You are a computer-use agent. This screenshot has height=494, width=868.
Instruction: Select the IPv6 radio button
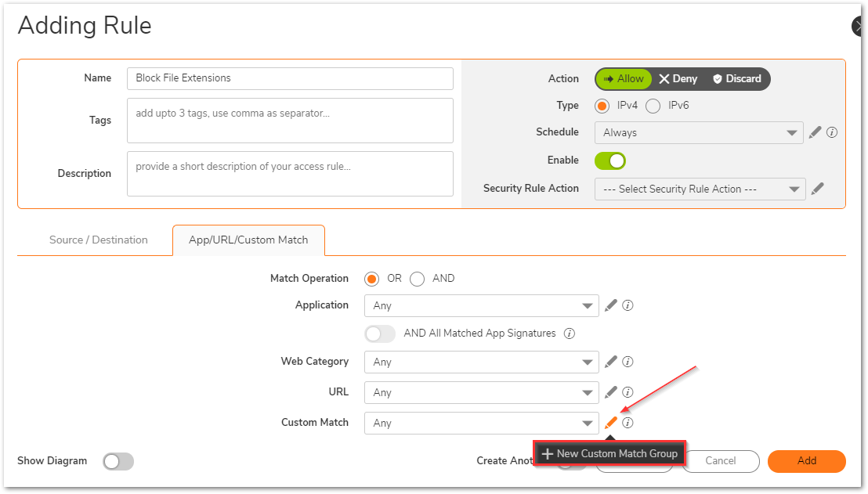click(653, 106)
